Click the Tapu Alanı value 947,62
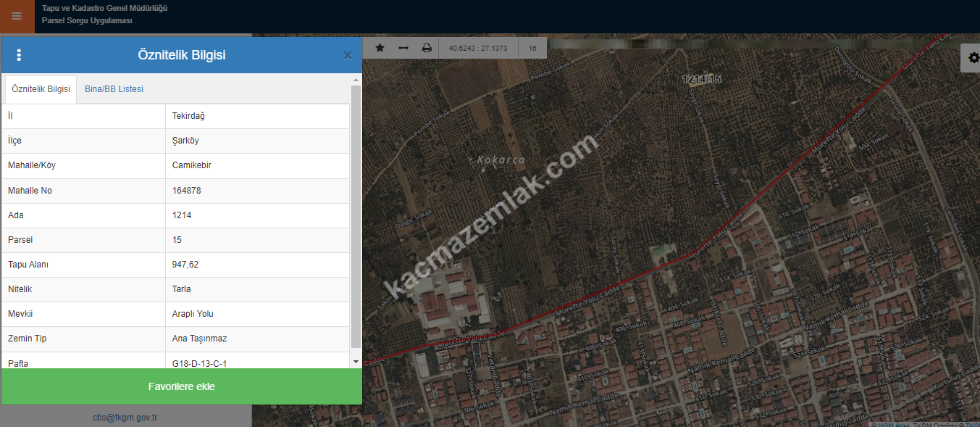This screenshot has height=427, width=980. click(185, 265)
